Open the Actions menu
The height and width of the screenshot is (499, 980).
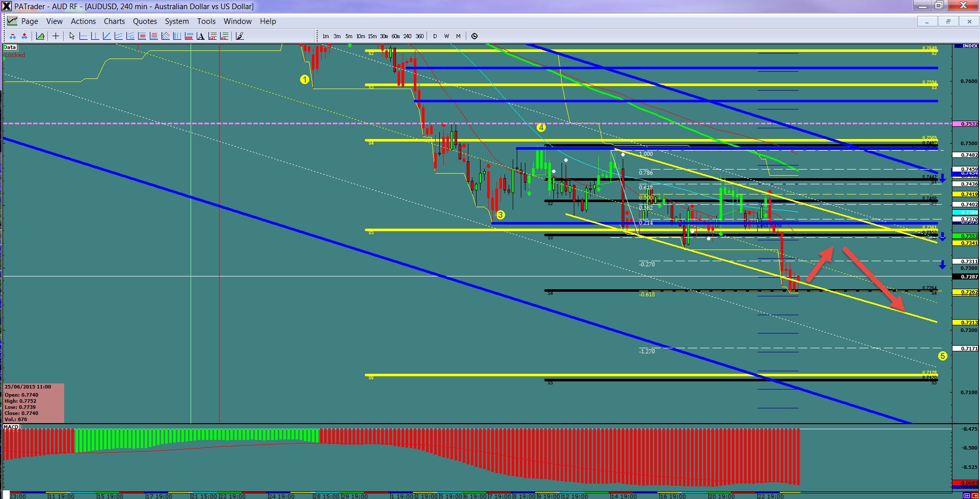tap(83, 21)
